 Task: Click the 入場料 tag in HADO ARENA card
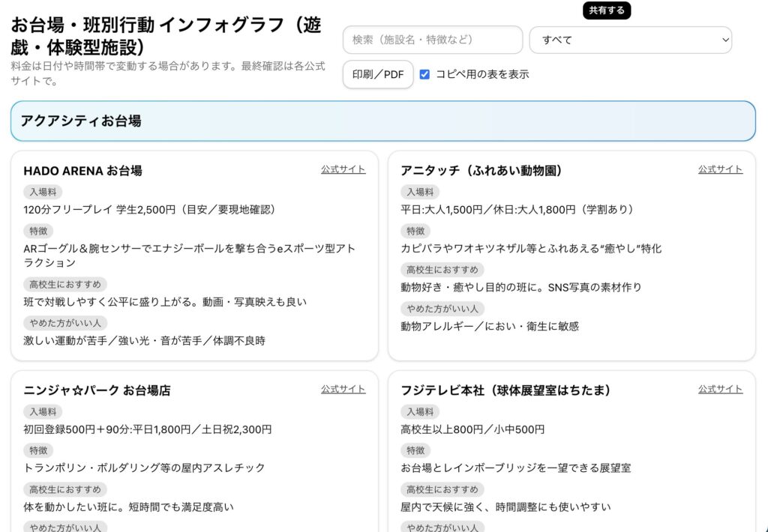coord(43,192)
